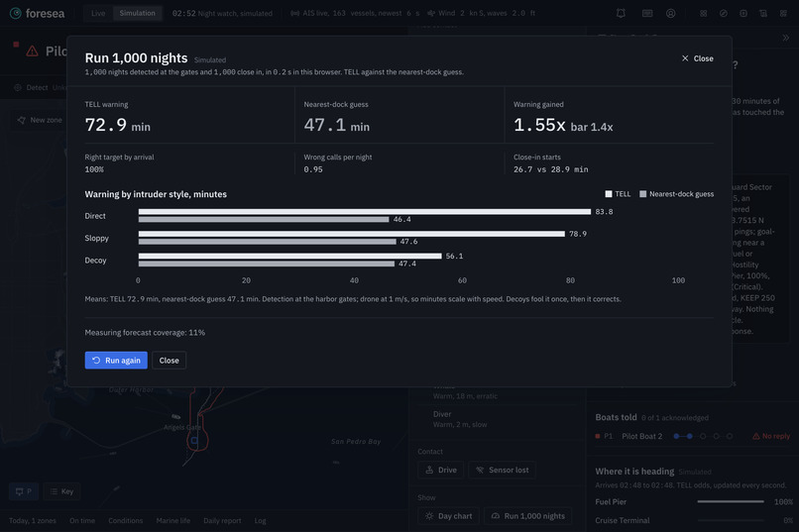Toggle the TELL legend swatch
This screenshot has width=799, height=532.
pyautogui.click(x=609, y=194)
